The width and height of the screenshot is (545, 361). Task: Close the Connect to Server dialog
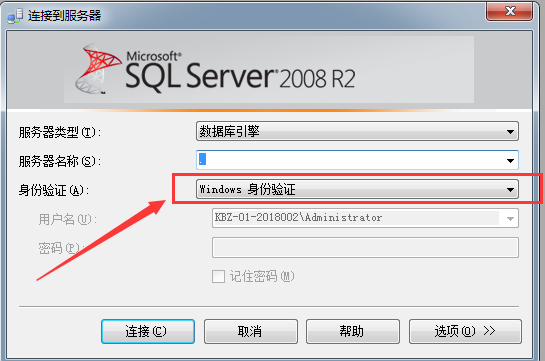point(509,11)
